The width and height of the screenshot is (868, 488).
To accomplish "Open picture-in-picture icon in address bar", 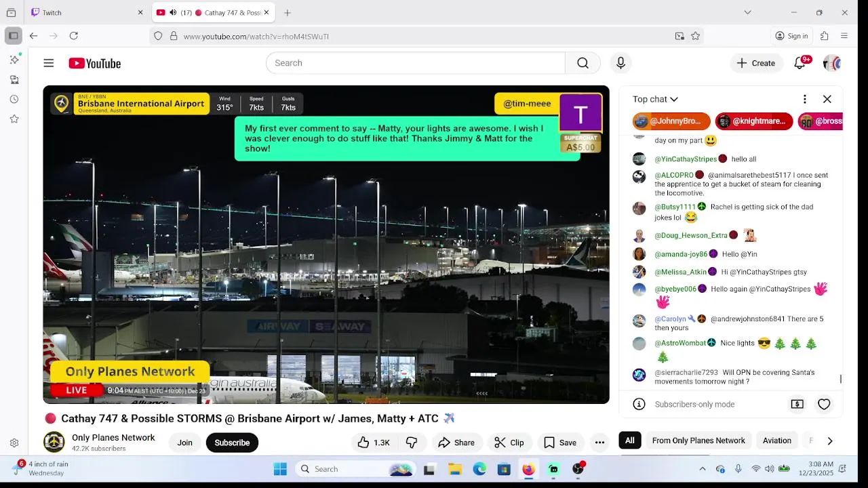I will [x=679, y=36].
